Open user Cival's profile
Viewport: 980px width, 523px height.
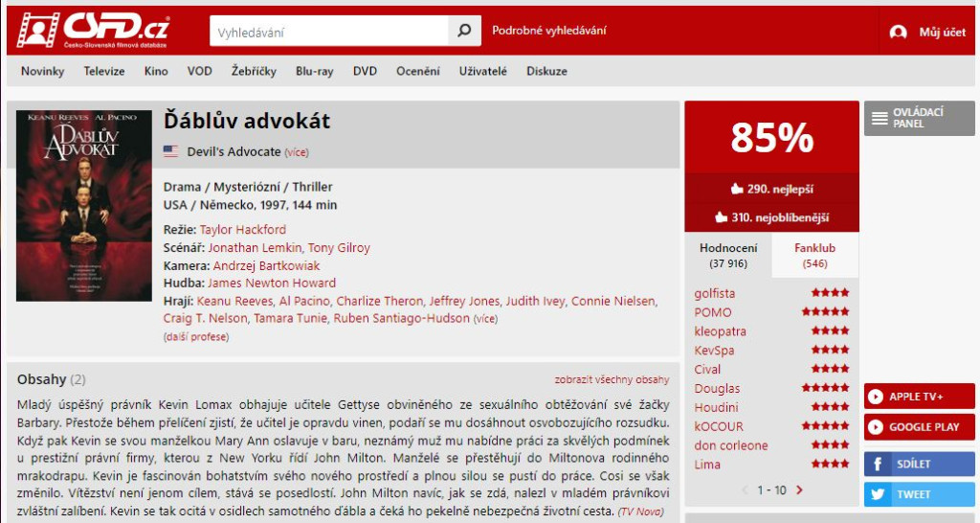tap(707, 370)
